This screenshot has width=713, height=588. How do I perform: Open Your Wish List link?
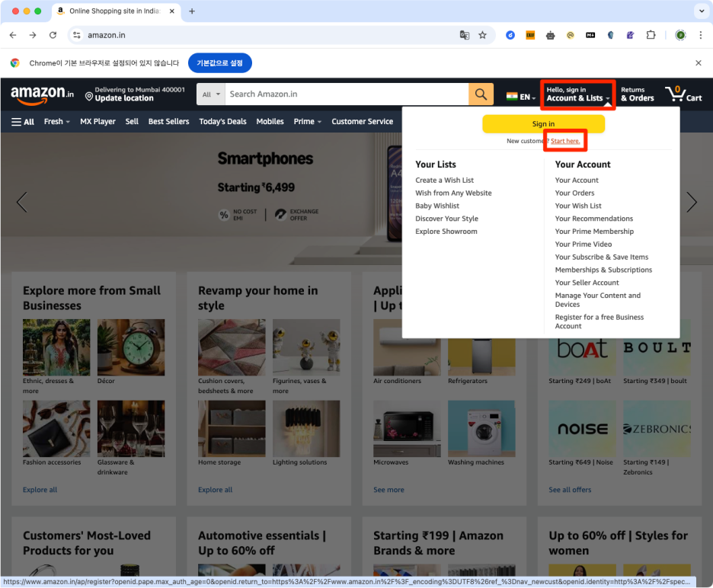(x=578, y=206)
